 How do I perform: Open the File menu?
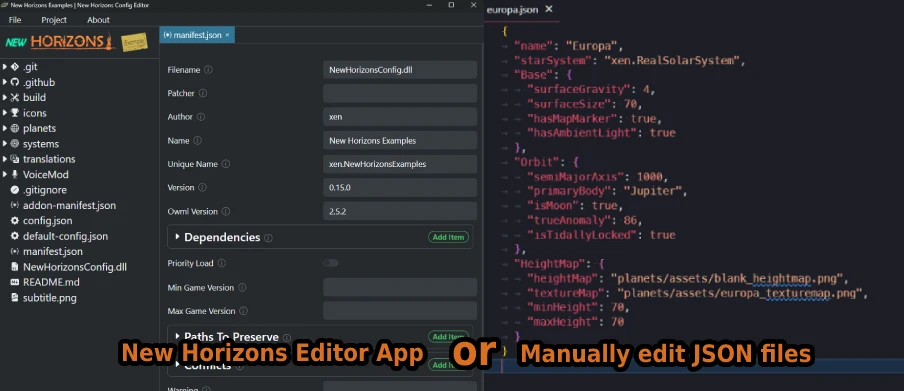[x=15, y=20]
